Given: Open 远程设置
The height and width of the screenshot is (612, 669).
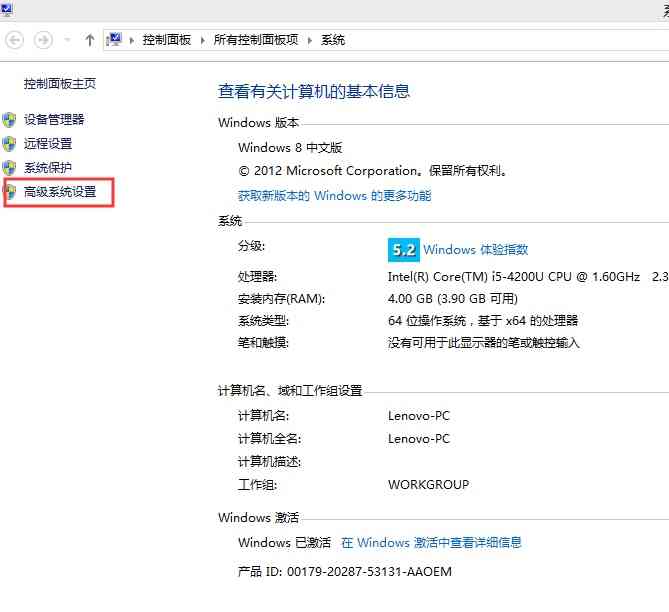Looking at the screenshot, I should pos(48,144).
